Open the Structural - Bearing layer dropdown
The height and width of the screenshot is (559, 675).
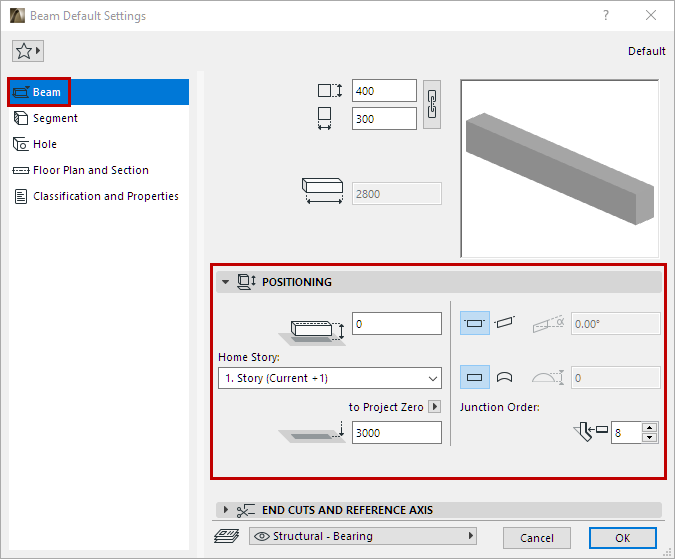[363, 536]
